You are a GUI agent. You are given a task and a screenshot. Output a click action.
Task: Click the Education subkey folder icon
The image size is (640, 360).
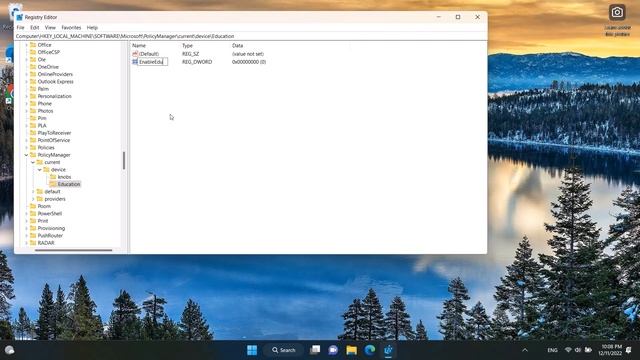(53, 184)
